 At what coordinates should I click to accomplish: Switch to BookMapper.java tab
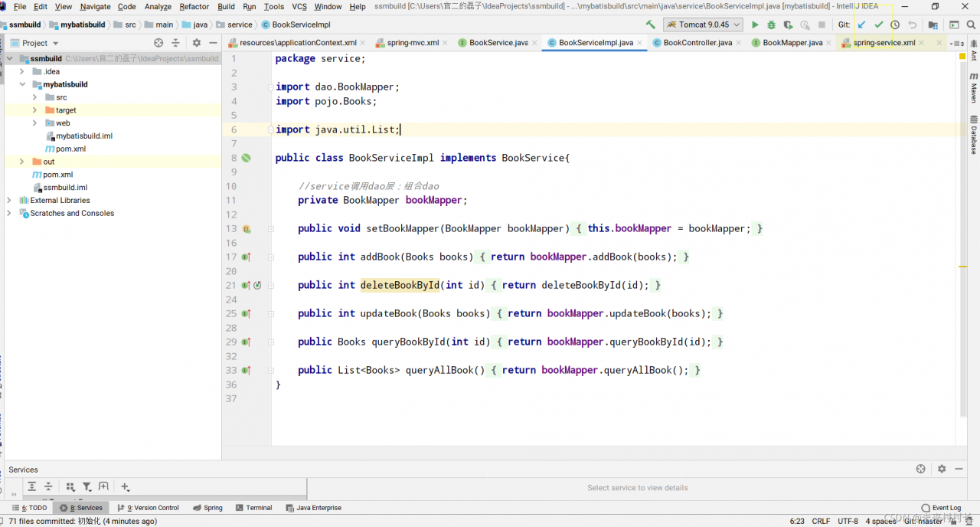(792, 43)
